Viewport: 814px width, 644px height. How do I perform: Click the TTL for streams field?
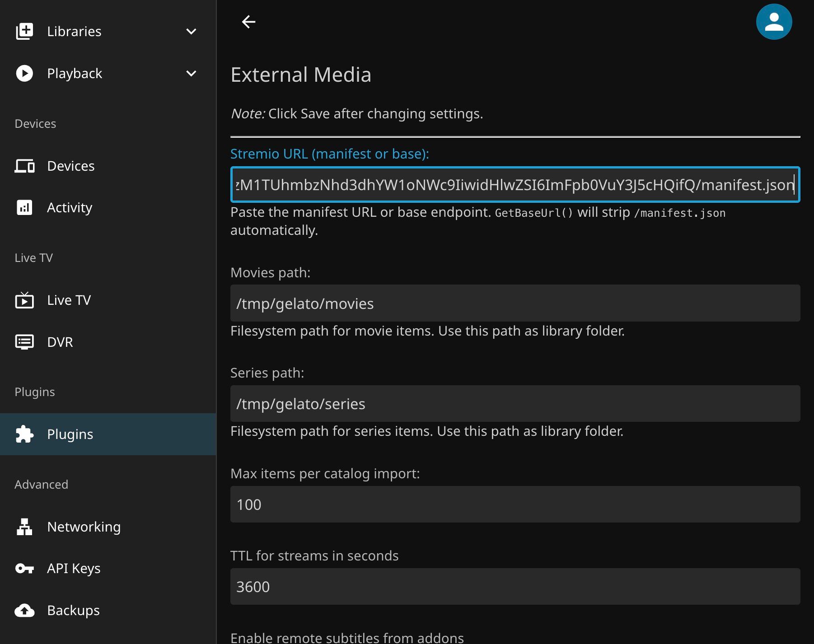click(515, 586)
